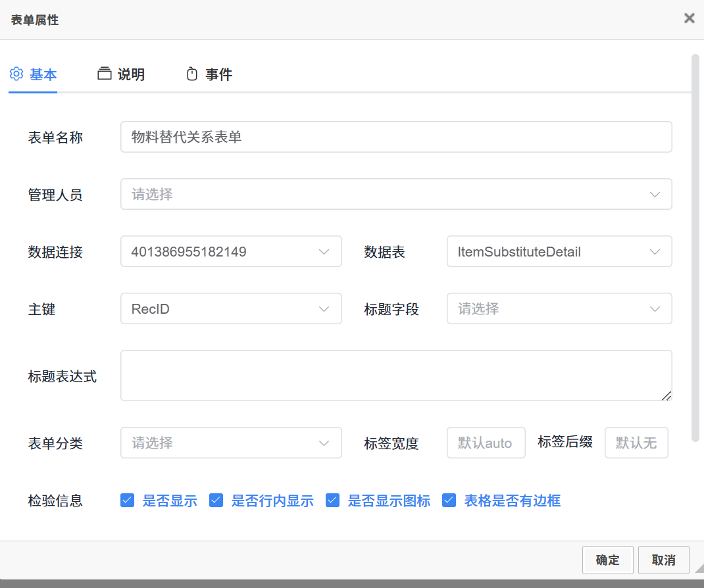Click the 说明 tab's panel icon
704x588 pixels.
[x=104, y=74]
